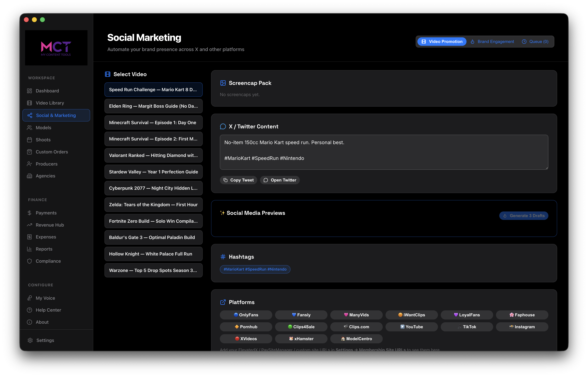Toggle the OnlyFans platform
Image resolution: width=588 pixels, height=377 pixels.
[x=246, y=315]
